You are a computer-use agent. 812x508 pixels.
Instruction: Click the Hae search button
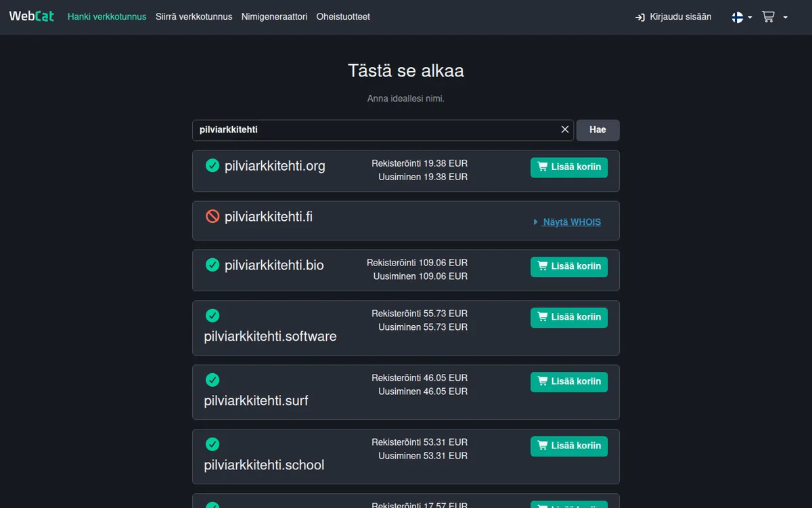click(597, 130)
